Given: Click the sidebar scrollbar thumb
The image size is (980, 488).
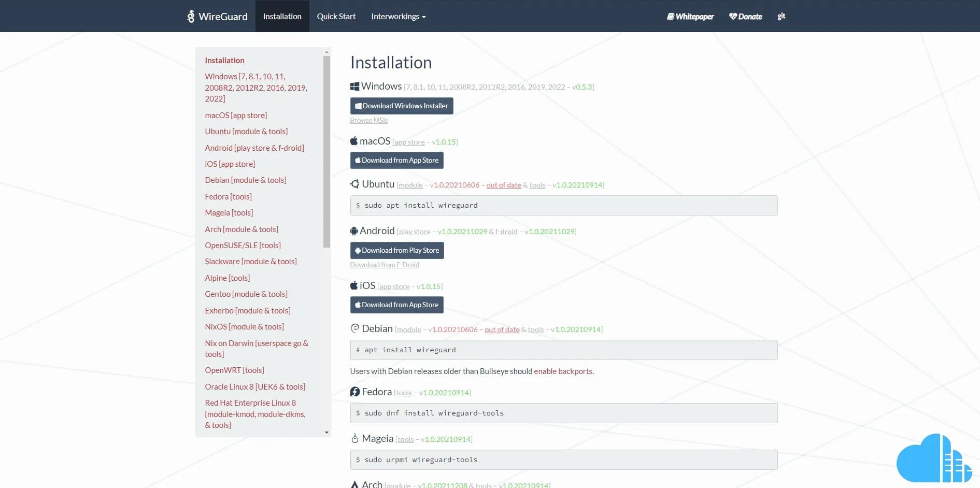Looking at the screenshot, I should tap(326, 152).
